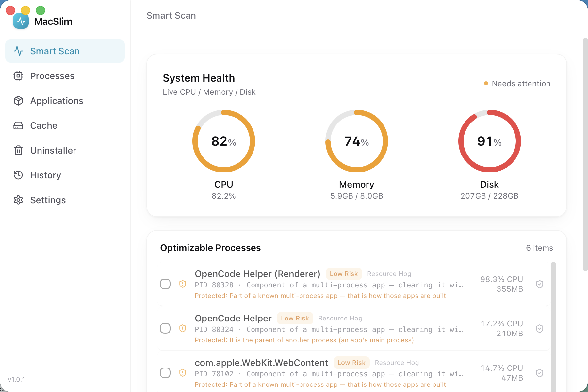Click the Low Risk badge on com.apple.WebKit.WebContent
588x392 pixels.
[351, 363]
